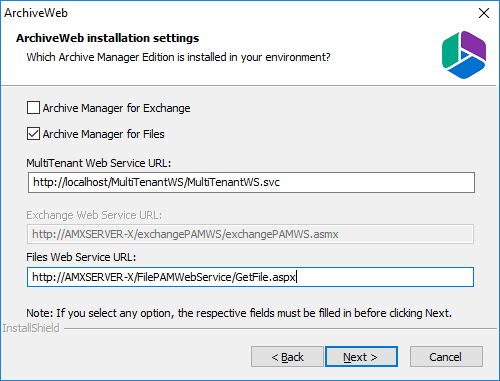Click the 'Files Web Service URL:' label

(81, 257)
